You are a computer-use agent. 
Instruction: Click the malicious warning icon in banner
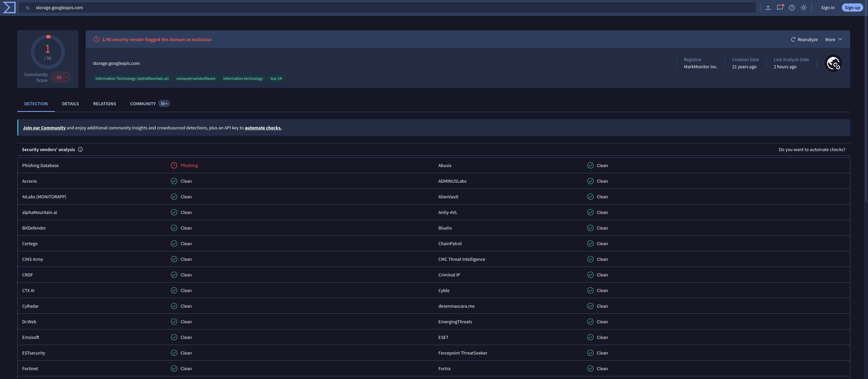coord(96,39)
